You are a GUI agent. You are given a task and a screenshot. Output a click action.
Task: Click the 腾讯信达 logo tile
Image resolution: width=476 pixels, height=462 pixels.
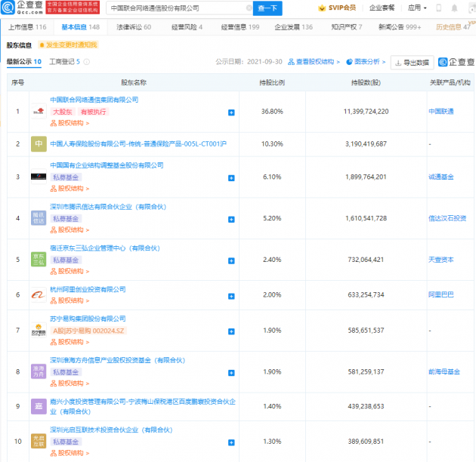coord(39,218)
